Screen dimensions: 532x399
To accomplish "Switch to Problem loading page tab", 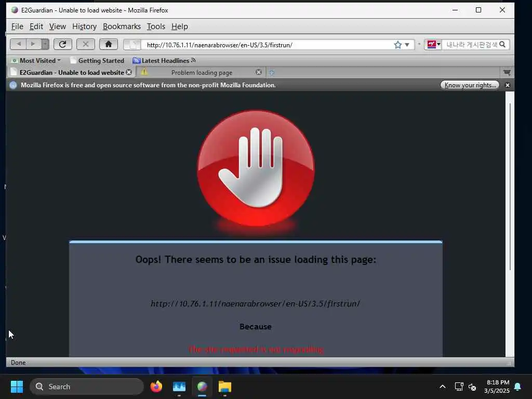I will (202, 72).
